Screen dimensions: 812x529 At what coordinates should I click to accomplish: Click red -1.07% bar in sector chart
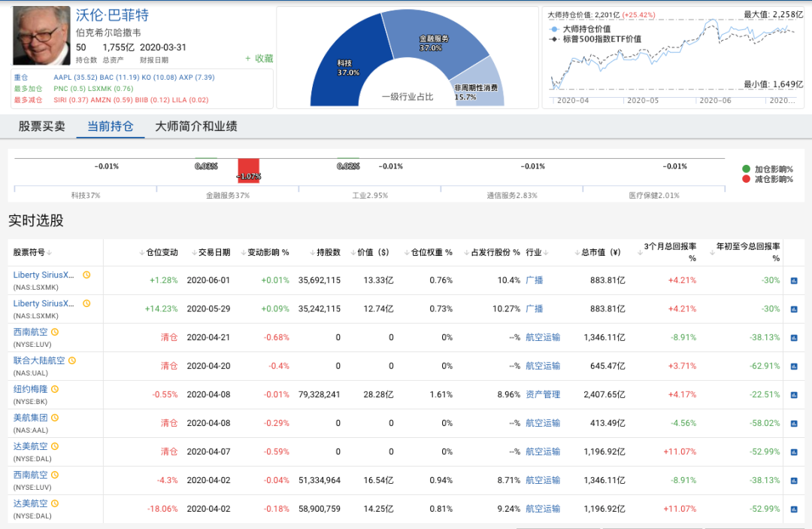(x=249, y=171)
